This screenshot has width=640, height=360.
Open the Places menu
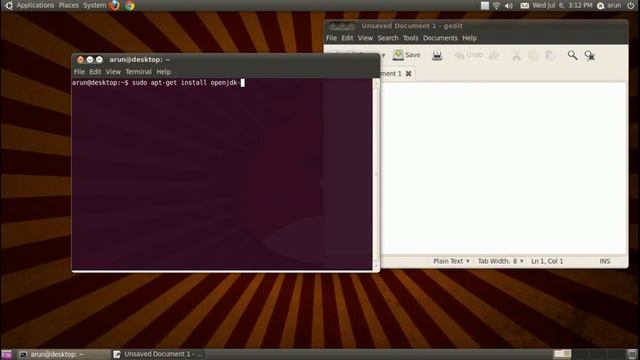[x=69, y=5]
